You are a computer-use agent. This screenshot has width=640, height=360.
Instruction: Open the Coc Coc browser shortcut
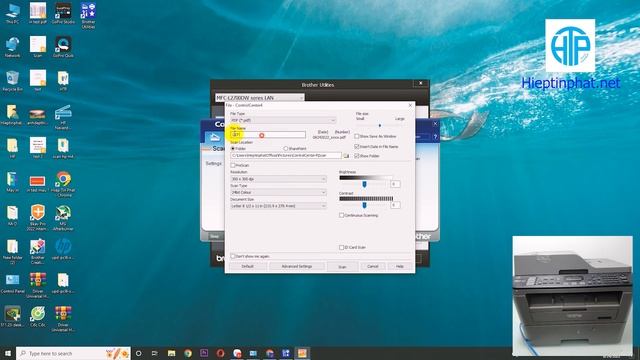click(x=38, y=317)
